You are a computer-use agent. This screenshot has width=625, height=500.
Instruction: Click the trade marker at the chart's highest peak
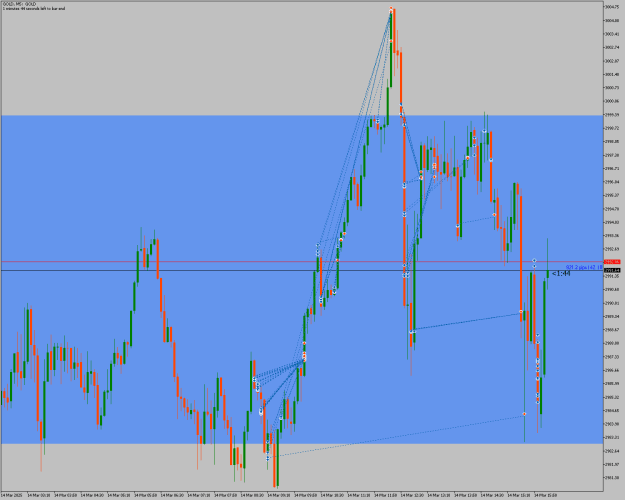[x=391, y=8]
